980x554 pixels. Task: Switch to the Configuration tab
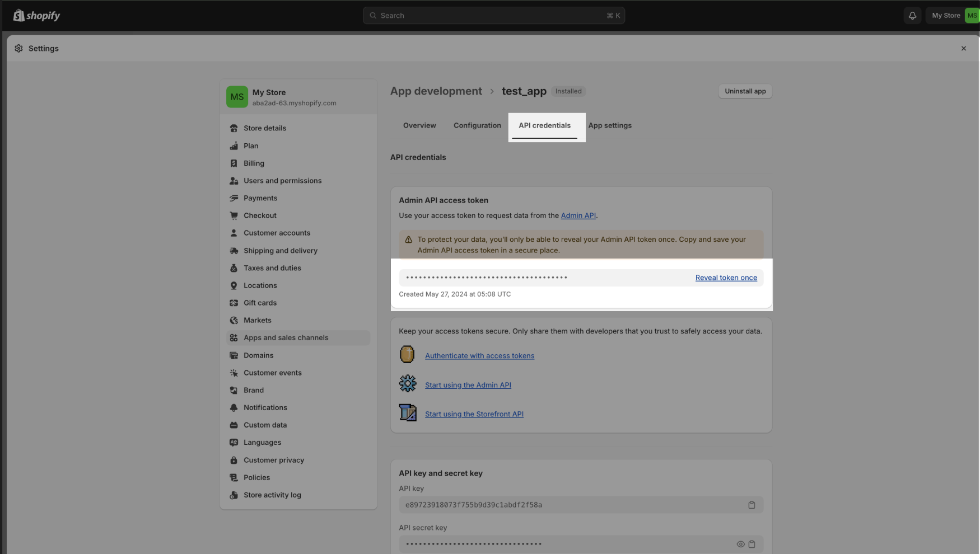[x=477, y=125]
